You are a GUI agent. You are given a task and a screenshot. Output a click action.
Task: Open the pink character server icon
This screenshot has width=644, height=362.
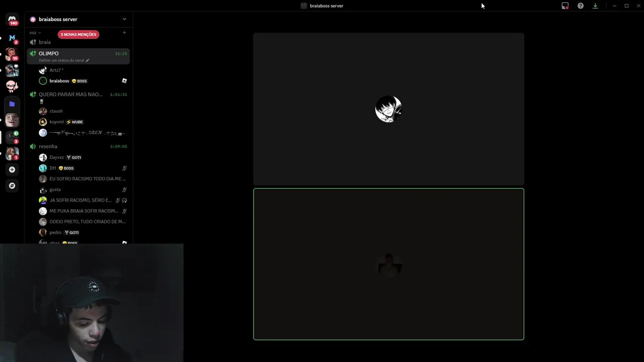tap(12, 86)
